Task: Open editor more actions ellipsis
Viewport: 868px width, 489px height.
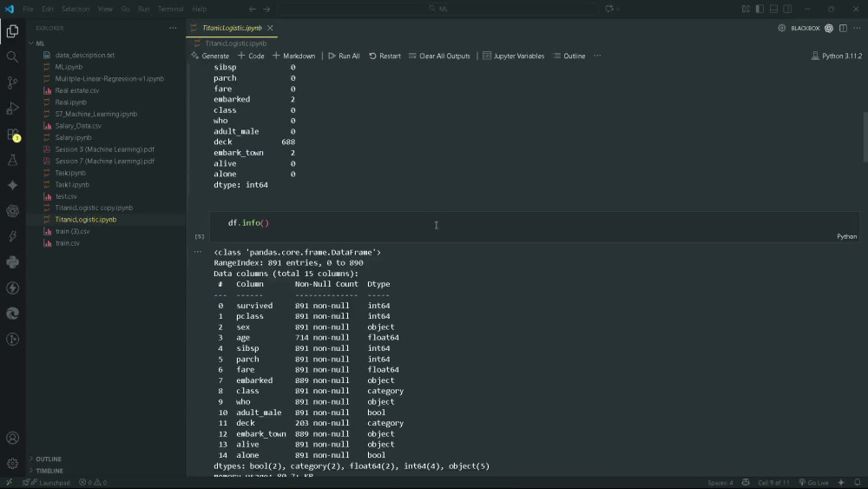Action: pos(857,28)
